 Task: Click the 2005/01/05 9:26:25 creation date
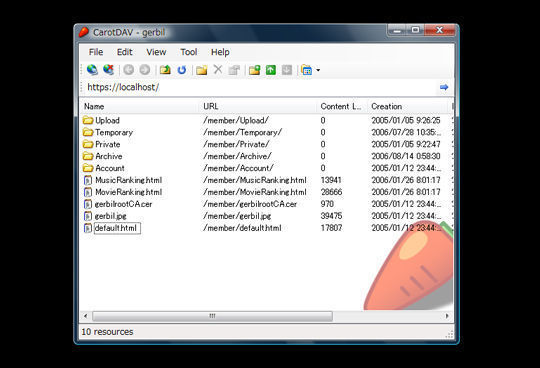coord(406,120)
